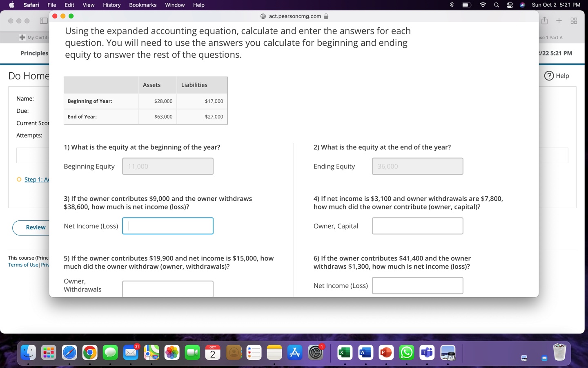Open Safari's tab overview grid icon
This screenshot has height=368, width=588.
573,20
